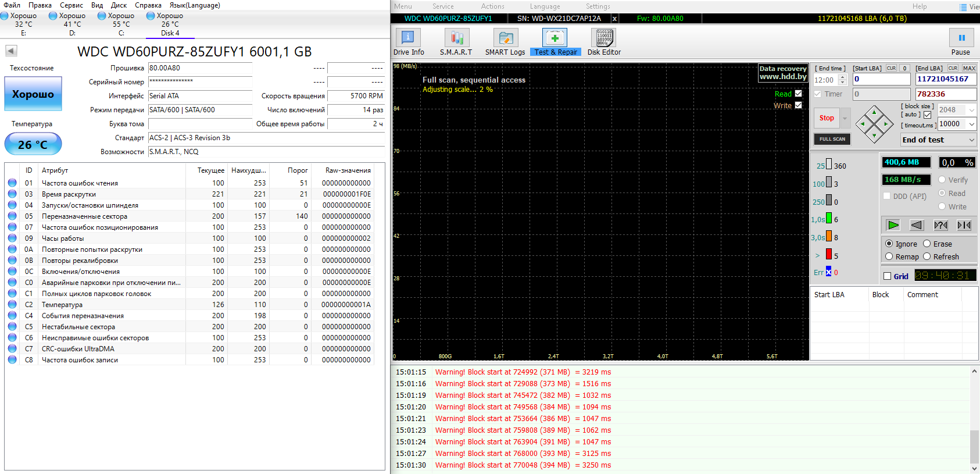
Task: Open the Victoria Service menu
Action: 443,6
